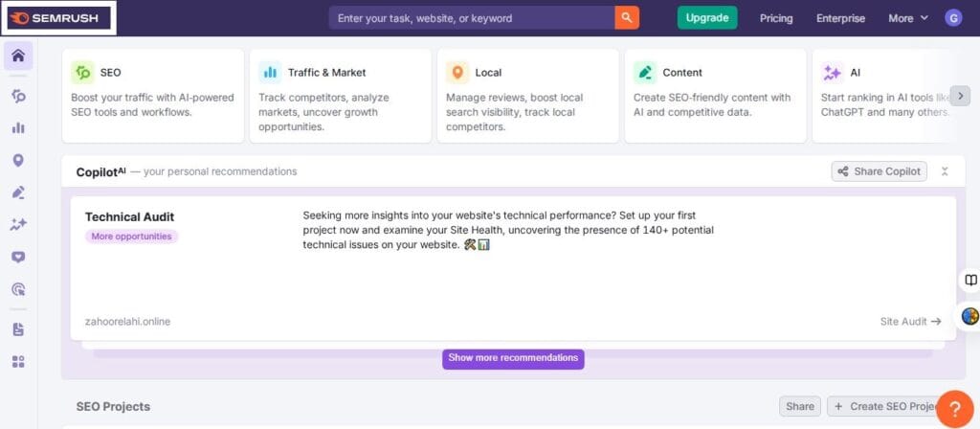Viewport: 980px width, 429px height.
Task: Open the reports document sidebar icon
Action: [x=18, y=329]
